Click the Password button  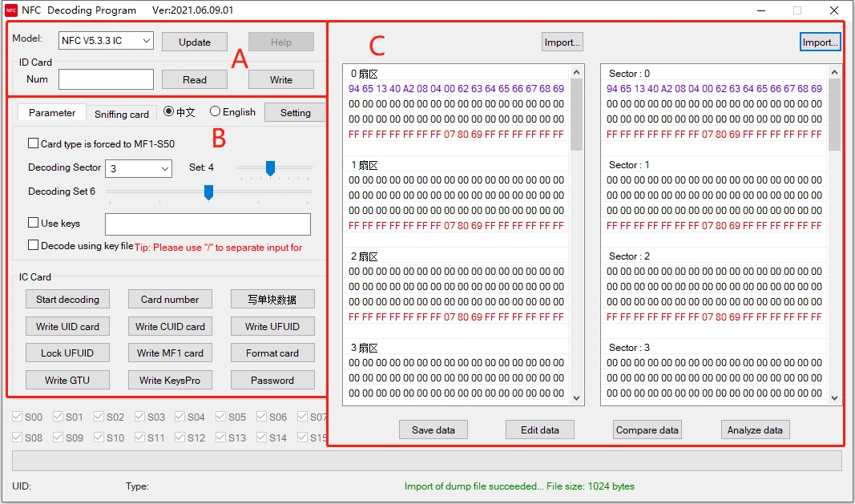coord(272,380)
